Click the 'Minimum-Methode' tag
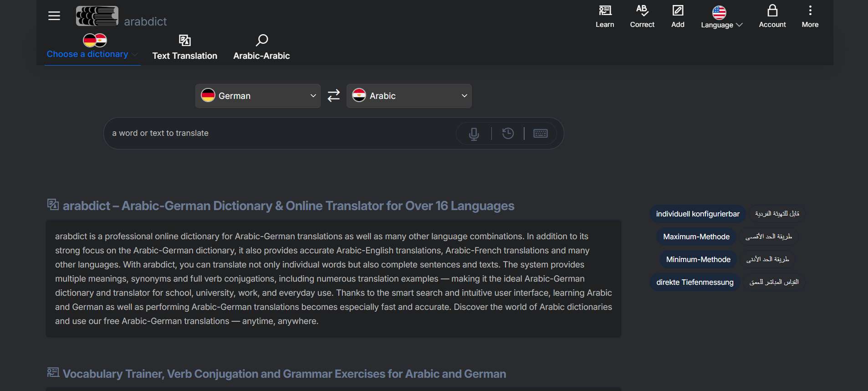 [x=698, y=259]
